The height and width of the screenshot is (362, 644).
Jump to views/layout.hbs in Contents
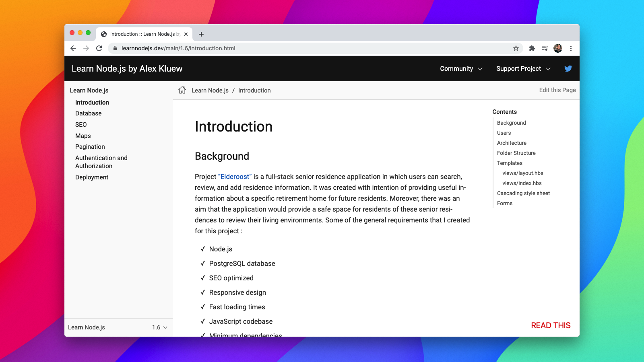click(522, 173)
